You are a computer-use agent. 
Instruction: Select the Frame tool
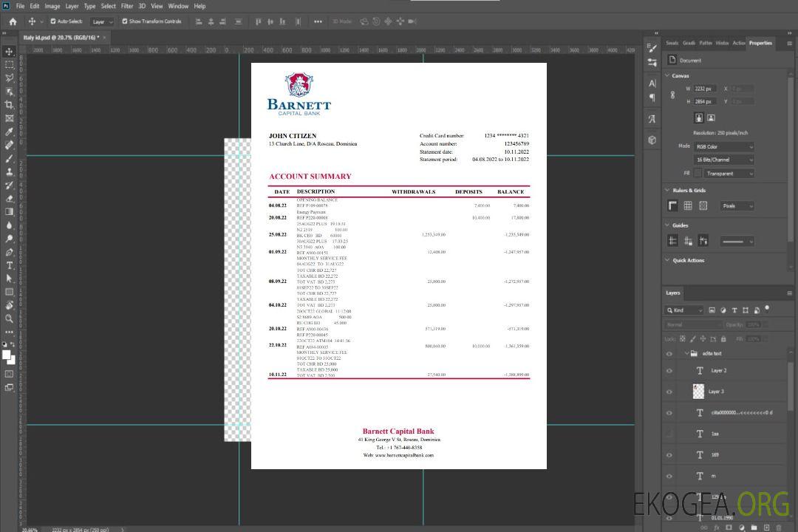(9, 118)
